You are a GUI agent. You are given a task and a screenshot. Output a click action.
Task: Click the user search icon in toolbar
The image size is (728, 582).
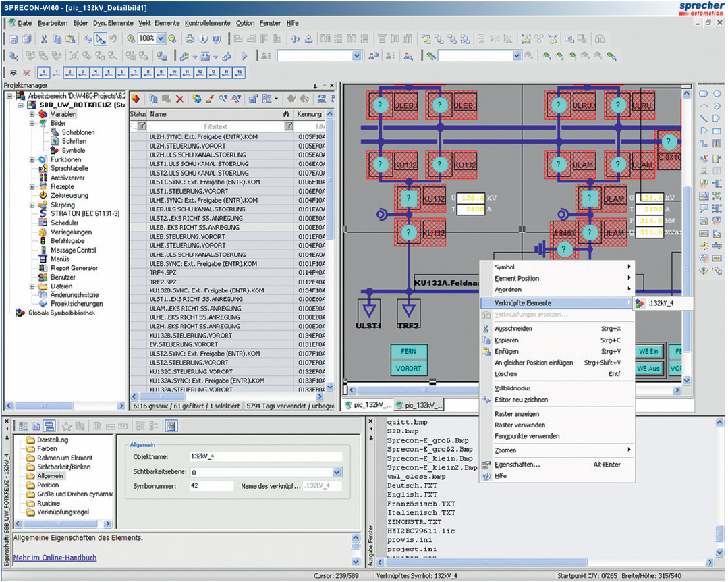coord(408,56)
